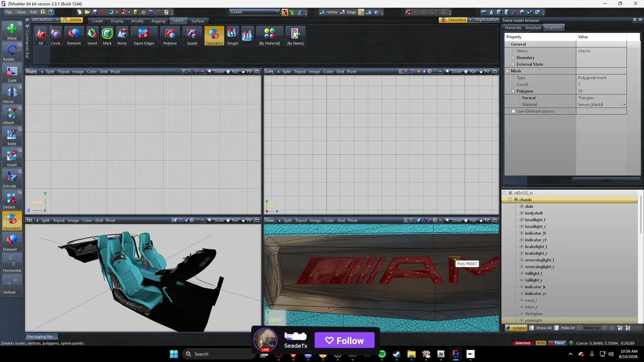Click the Select All icon

41,36
